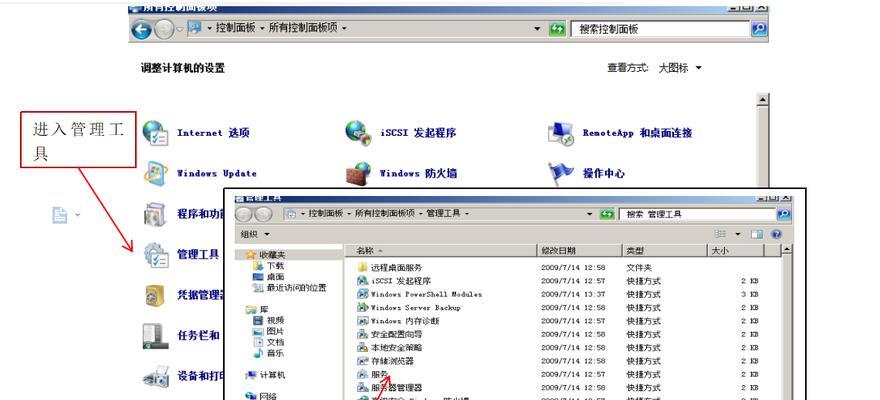880x400 pixels.
Task: Expand arrow after 控制面板 in the control panel
Action: click(x=262, y=27)
